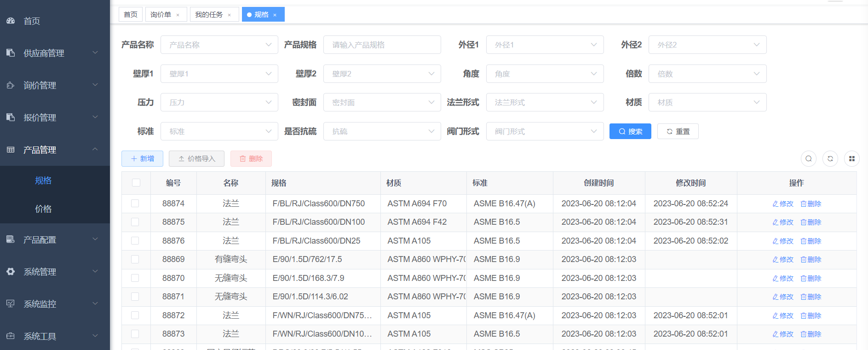Focus the 产品规格 input field

coord(382,45)
